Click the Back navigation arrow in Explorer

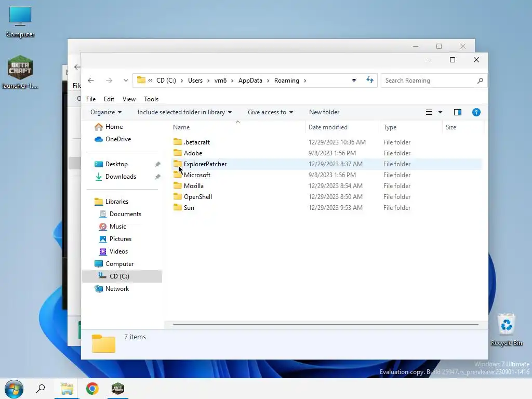tap(90, 81)
